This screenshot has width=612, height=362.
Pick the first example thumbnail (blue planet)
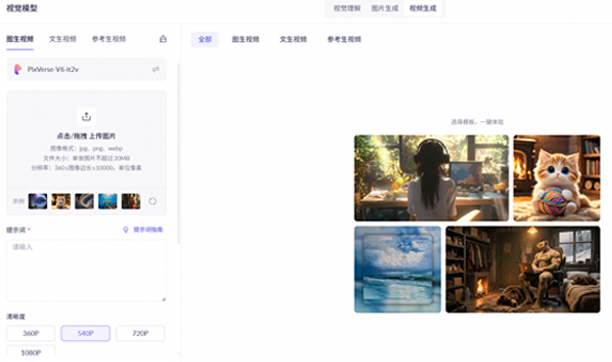[38, 201]
